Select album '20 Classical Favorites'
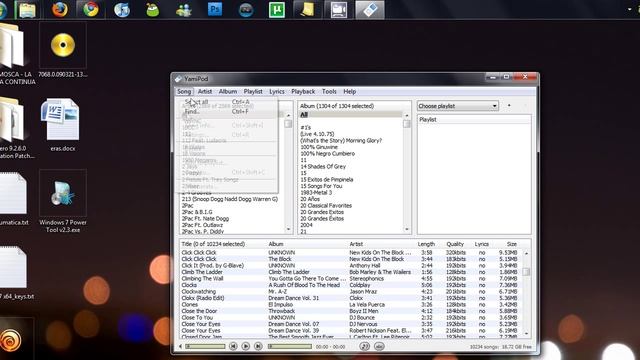This screenshot has width=640, height=360. (x=326, y=206)
